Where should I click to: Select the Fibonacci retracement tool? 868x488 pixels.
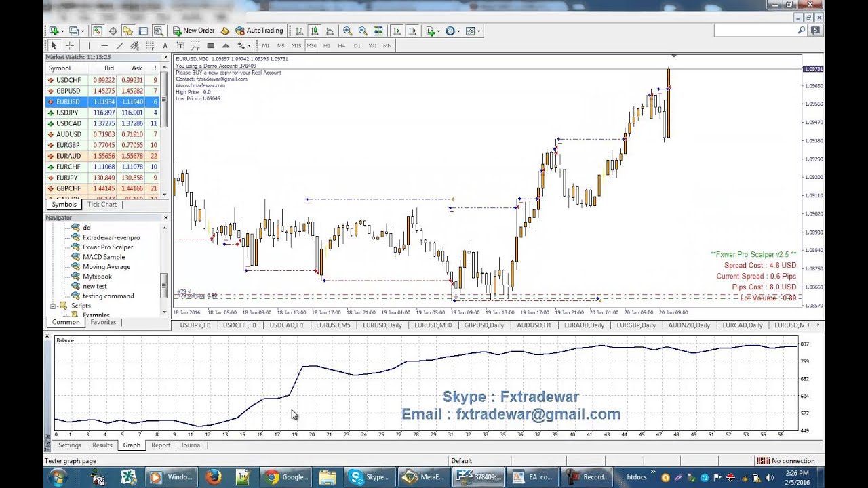(150, 46)
